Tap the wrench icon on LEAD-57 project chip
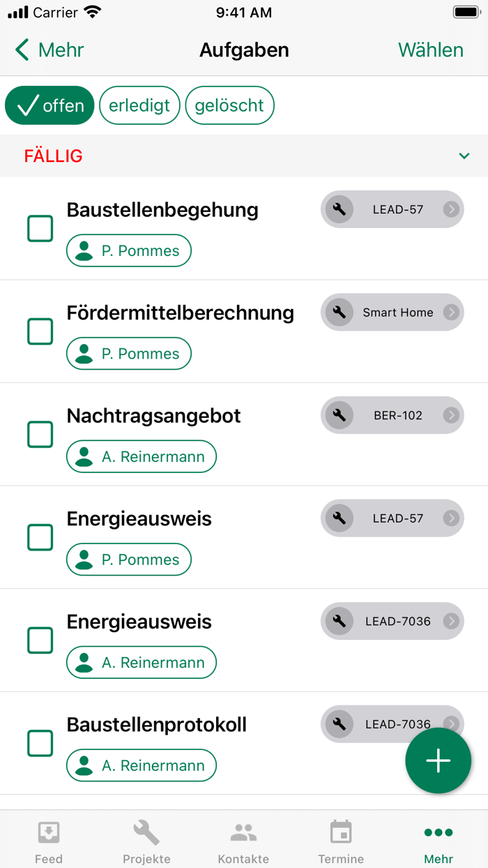The image size is (488, 868). pos(339,209)
